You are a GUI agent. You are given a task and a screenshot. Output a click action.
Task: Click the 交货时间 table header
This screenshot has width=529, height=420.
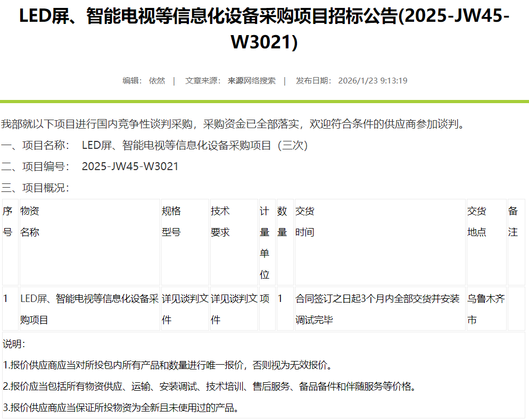[306, 221]
